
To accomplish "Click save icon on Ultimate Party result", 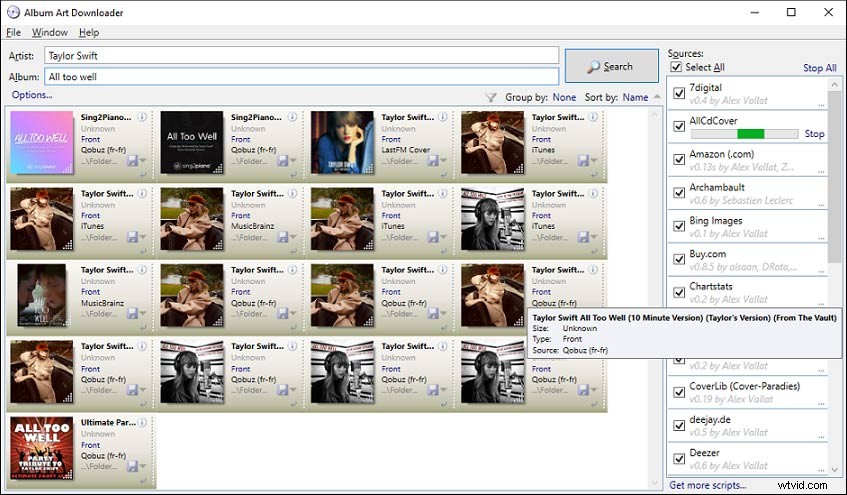I will [x=130, y=466].
